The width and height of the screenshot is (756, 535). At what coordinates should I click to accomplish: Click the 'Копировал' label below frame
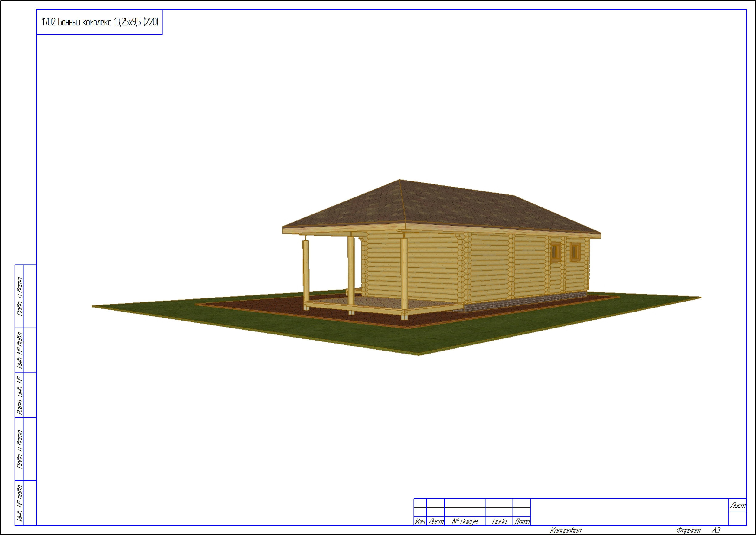(565, 530)
